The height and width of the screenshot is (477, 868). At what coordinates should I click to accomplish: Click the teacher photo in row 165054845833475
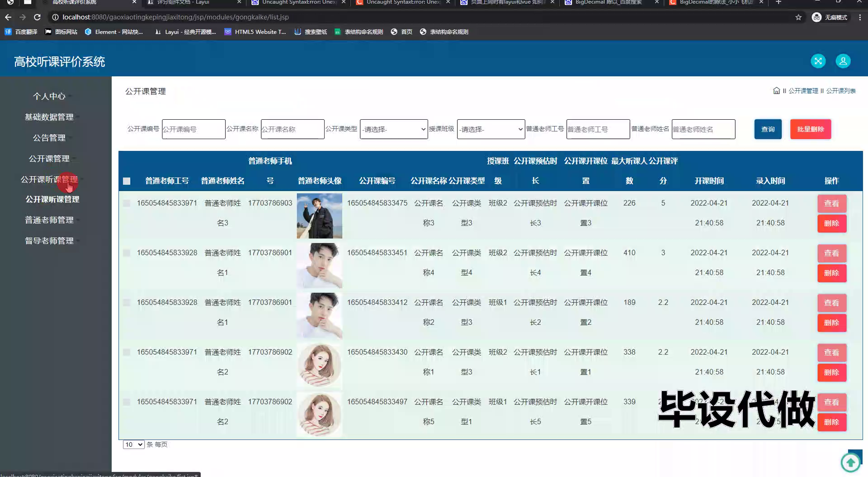click(320, 216)
